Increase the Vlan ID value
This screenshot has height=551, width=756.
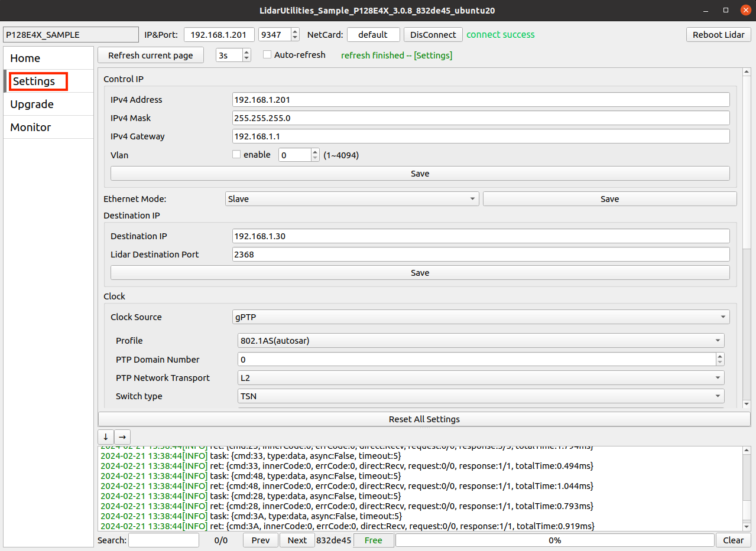click(x=315, y=152)
